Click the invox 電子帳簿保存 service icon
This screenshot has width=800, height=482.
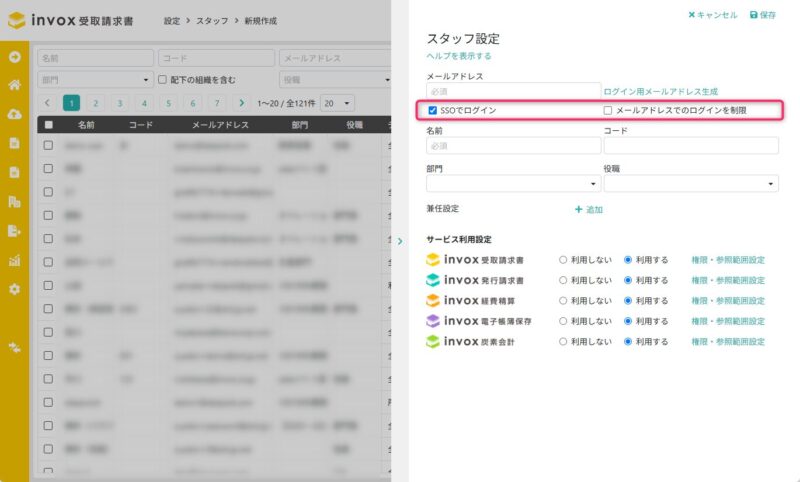[433, 321]
